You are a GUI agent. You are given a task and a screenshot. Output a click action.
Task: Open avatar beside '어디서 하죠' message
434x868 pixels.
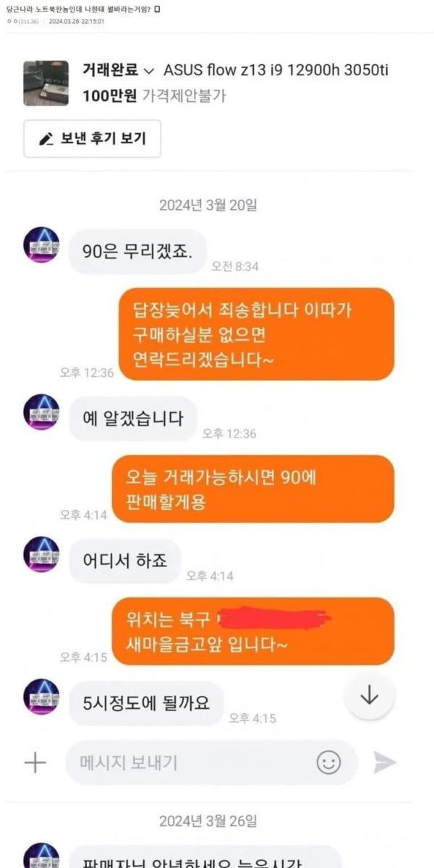tap(41, 555)
